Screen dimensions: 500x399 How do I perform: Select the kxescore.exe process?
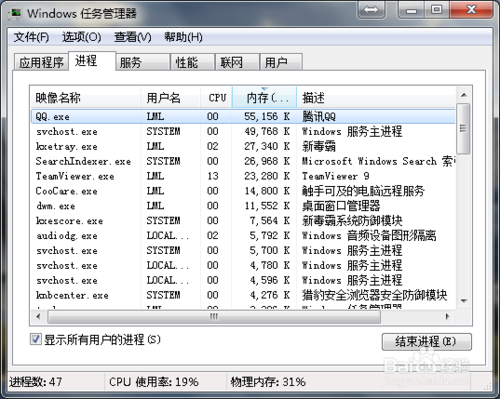[x=243, y=221]
